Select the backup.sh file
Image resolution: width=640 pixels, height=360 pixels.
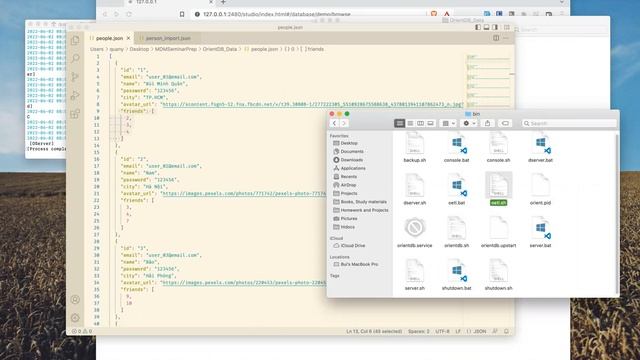(415, 148)
